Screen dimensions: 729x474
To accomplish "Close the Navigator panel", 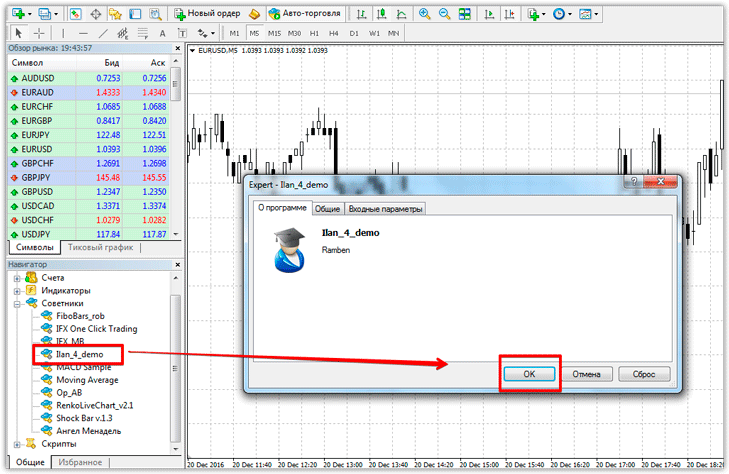I will [177, 263].
